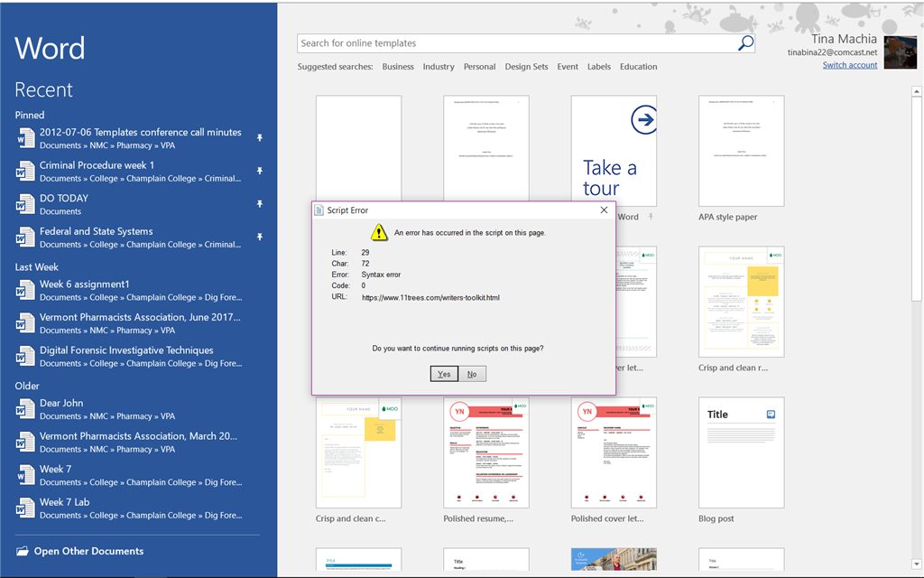This screenshot has height=578, width=924.
Task: Click the Script Error dialog title page icon
Action: coord(319,210)
